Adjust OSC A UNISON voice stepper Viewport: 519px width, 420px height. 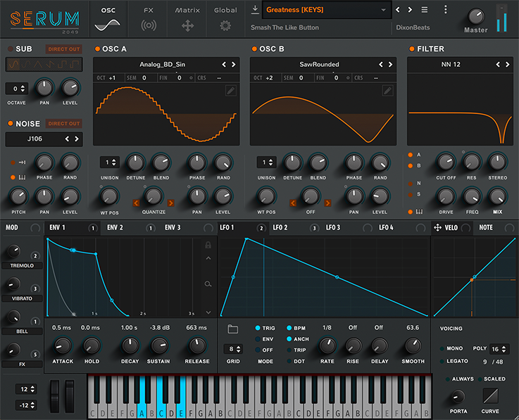[x=110, y=163]
